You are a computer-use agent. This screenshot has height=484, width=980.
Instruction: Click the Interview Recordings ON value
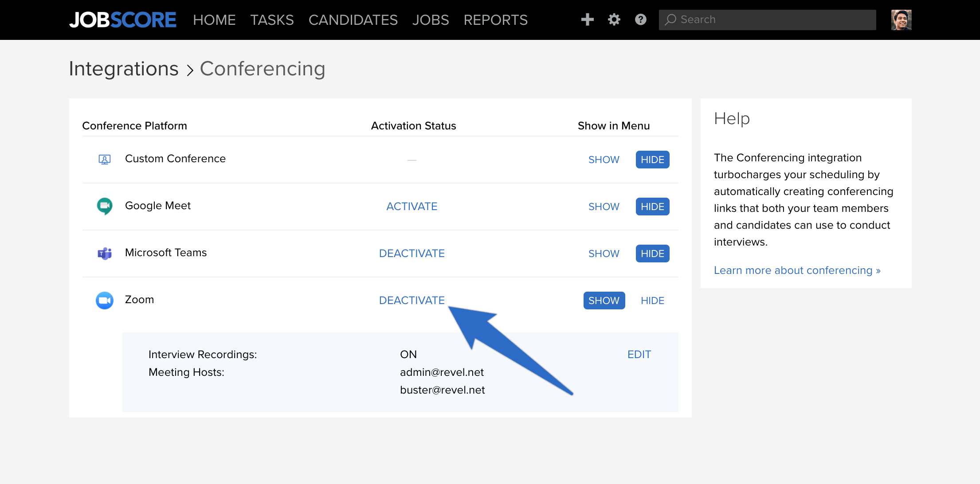click(x=408, y=355)
